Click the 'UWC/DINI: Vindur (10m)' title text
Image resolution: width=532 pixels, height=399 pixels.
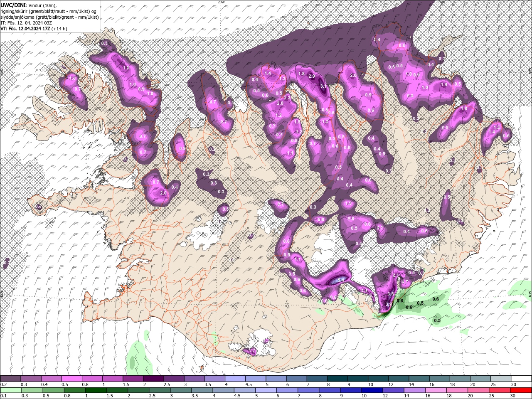(x=28, y=5)
